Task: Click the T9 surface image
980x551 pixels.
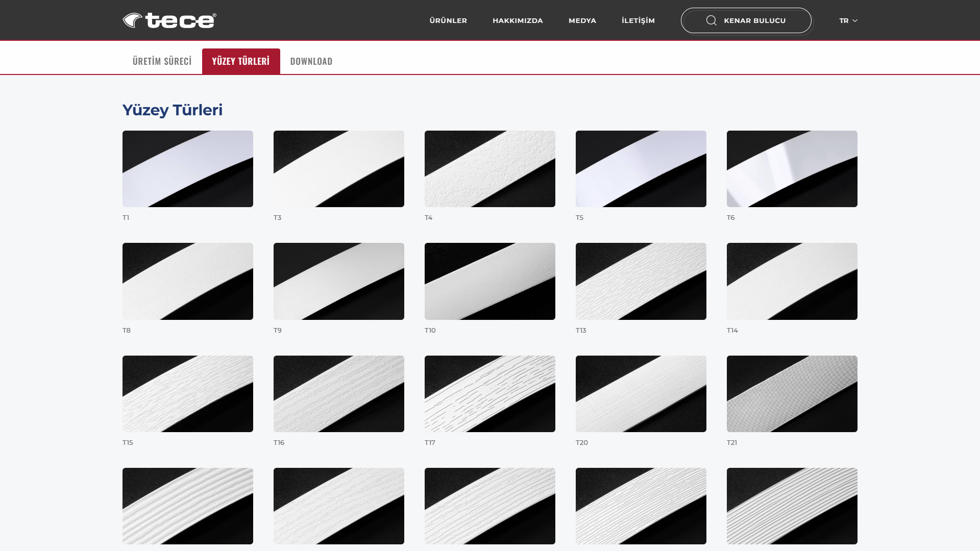Action: 338,281
